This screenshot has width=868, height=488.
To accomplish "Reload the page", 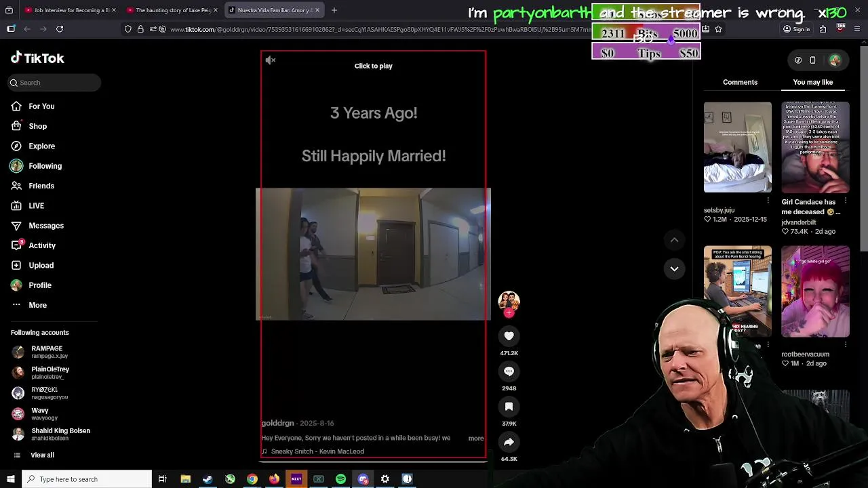I will pyautogui.click(x=60, y=29).
